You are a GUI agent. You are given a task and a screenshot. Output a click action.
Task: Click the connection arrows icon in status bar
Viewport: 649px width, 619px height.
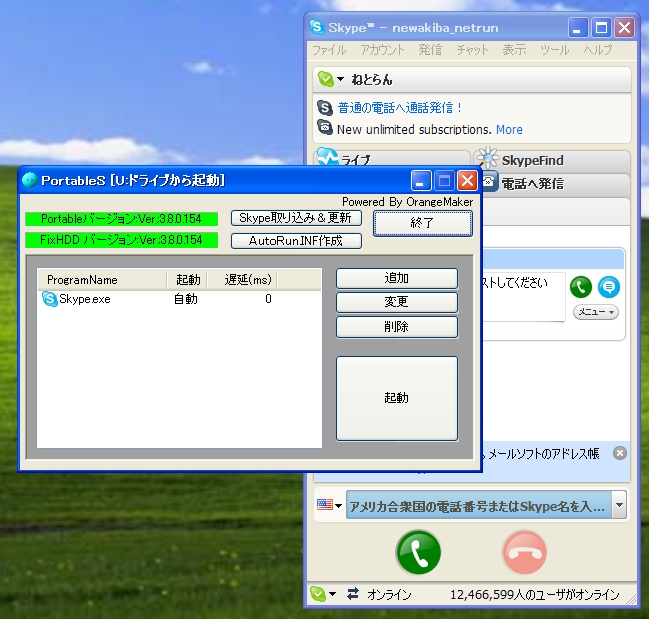pyautogui.click(x=353, y=594)
